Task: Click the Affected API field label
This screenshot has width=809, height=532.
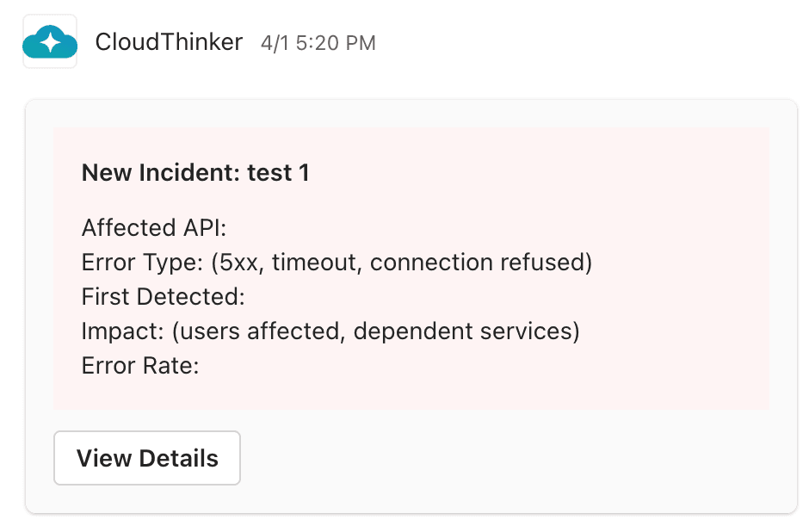Action: [153, 227]
